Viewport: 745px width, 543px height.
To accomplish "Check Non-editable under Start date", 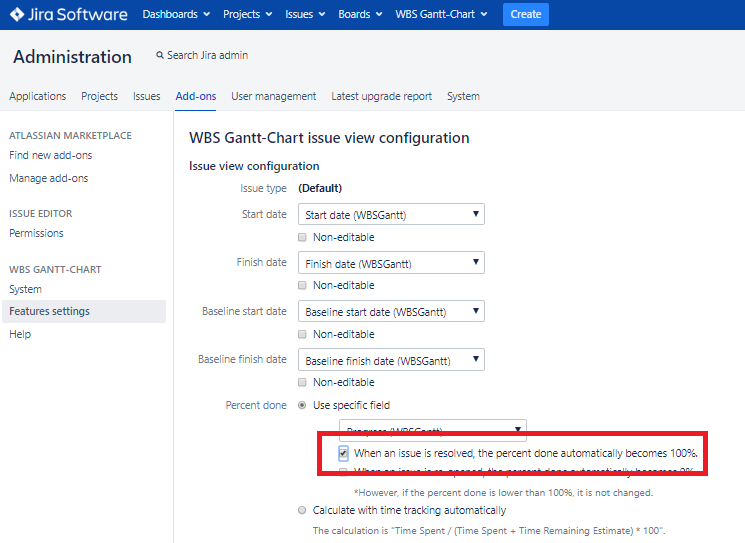I will [x=302, y=237].
